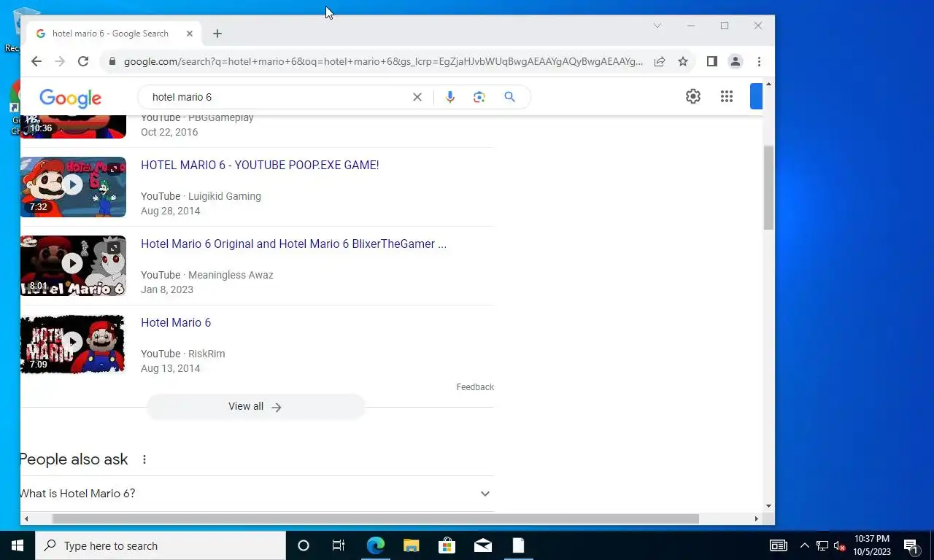Click the address bar URL
Screen dimensions: 934x560
[383, 62]
